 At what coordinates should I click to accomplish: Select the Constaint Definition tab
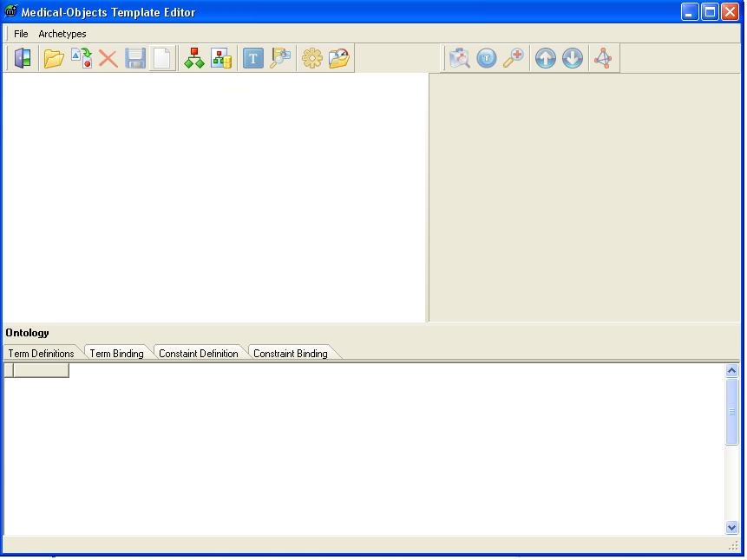pos(198,354)
